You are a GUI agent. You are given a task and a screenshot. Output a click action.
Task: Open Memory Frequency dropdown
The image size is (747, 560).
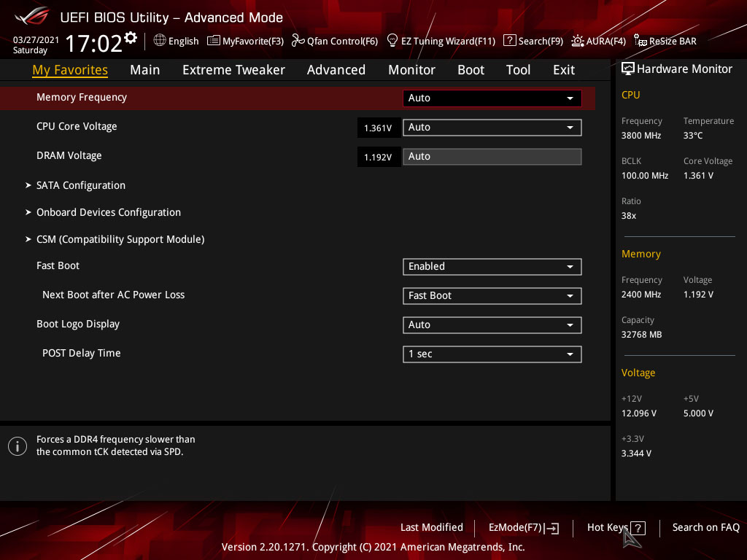[492, 98]
